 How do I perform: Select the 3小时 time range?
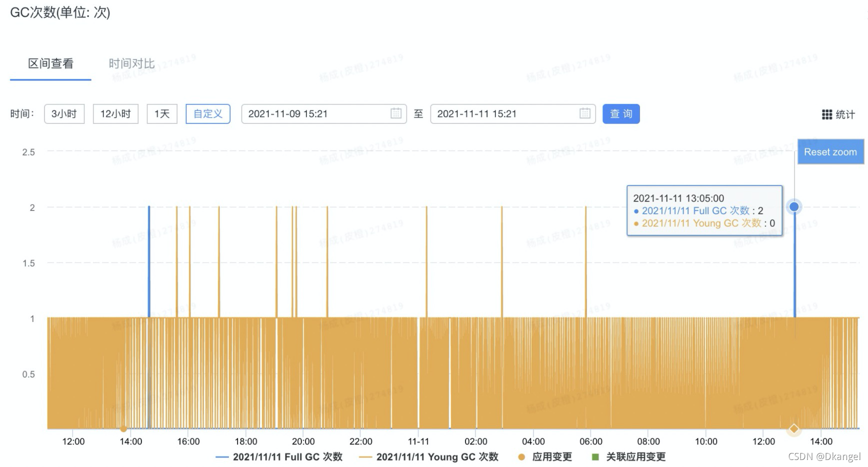[x=64, y=114]
